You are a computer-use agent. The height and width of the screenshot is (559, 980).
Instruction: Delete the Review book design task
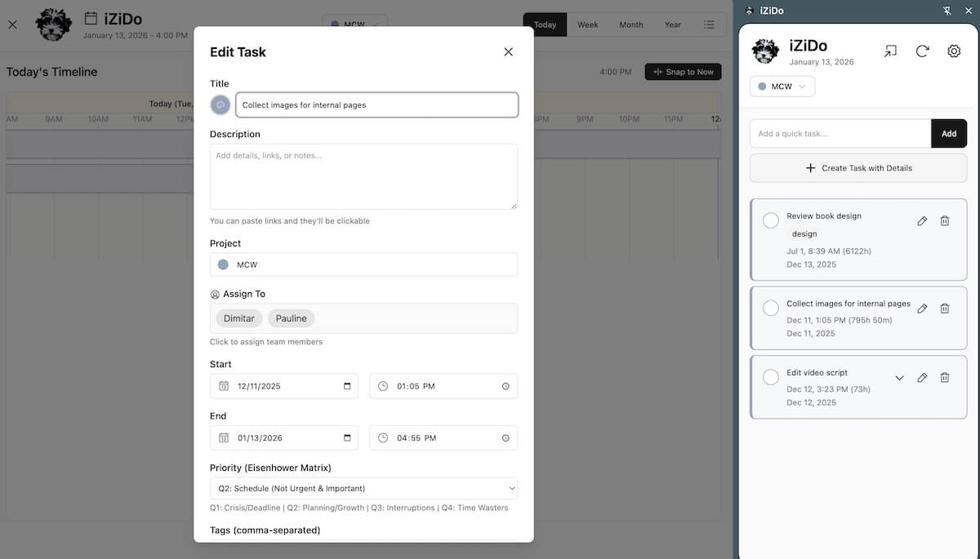(x=945, y=220)
